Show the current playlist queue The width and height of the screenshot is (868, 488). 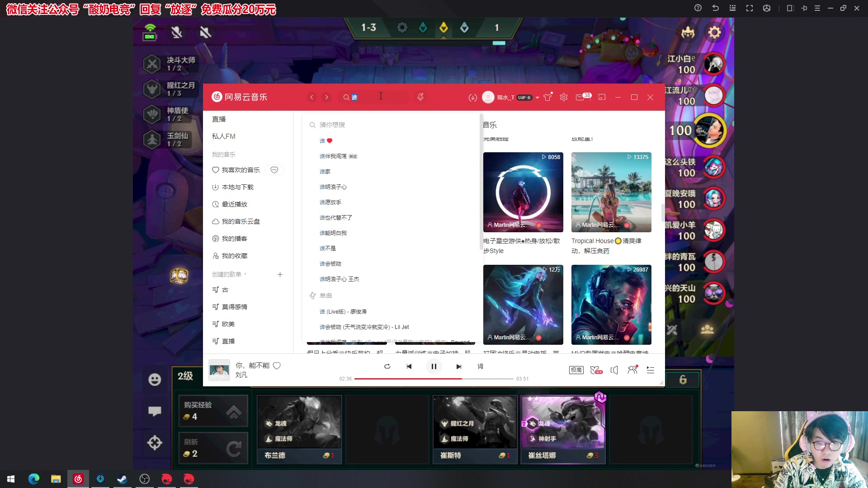tap(651, 370)
